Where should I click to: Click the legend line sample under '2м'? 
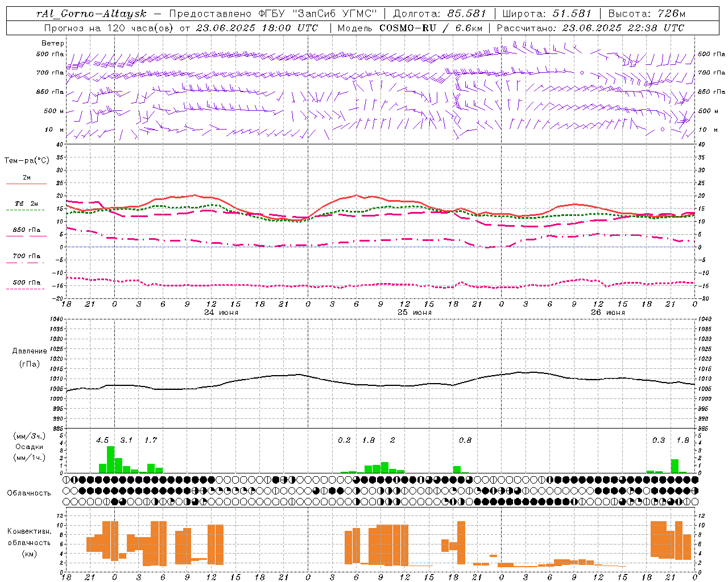[26, 184]
